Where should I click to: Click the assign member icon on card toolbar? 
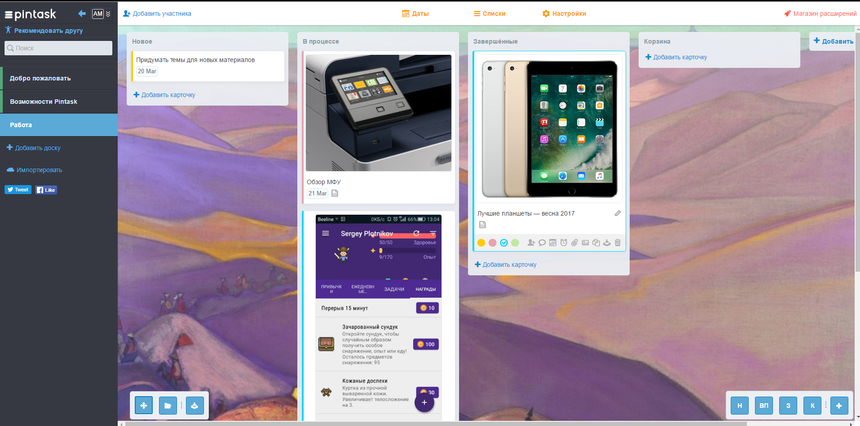click(531, 243)
